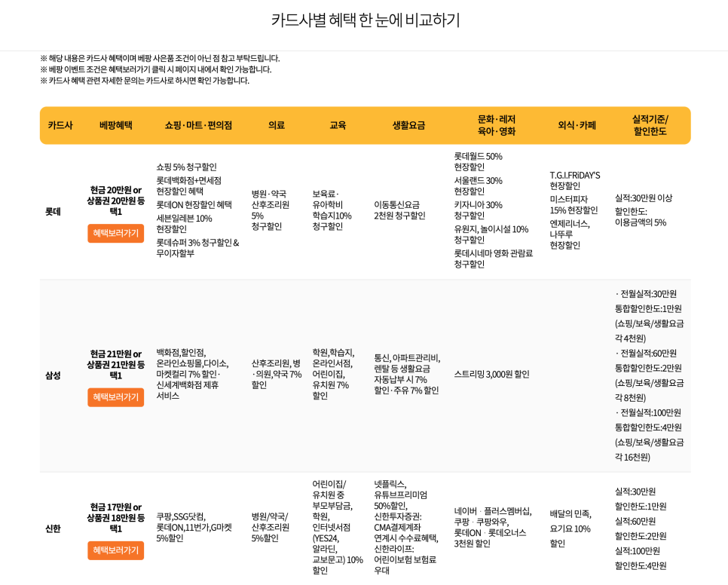Image resolution: width=728 pixels, height=585 pixels.
Task: Click 통합할인한도:2만원 text
Action: point(649,368)
